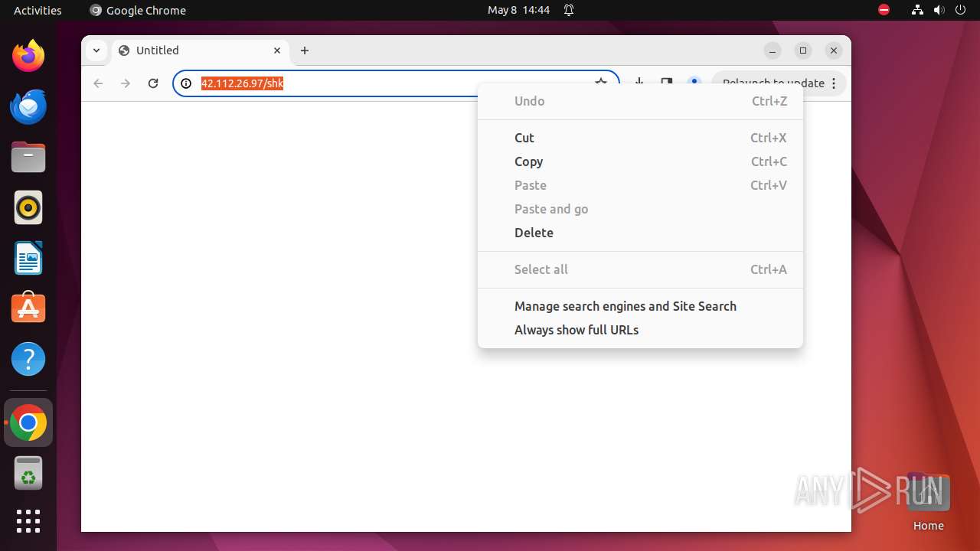Click the red do-not-disturb tray icon
This screenshot has height=551, width=980.
tap(884, 10)
